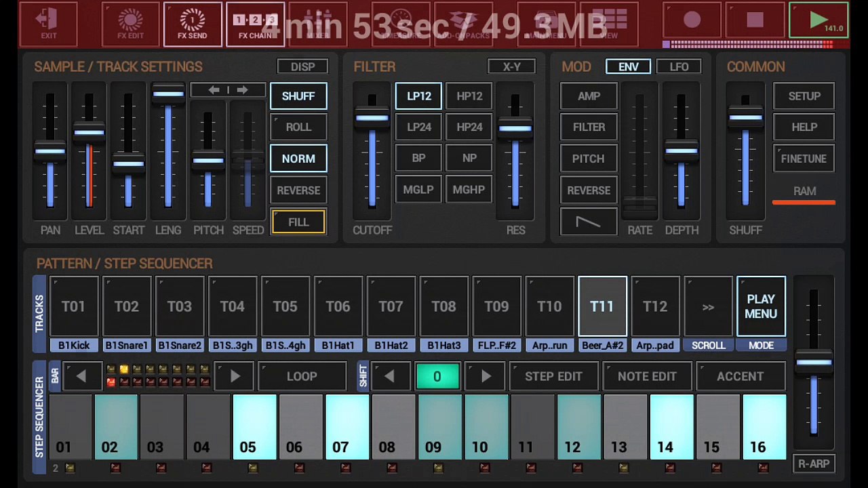
Task: Toggle REVERSE in sample/track settings
Action: pos(298,190)
